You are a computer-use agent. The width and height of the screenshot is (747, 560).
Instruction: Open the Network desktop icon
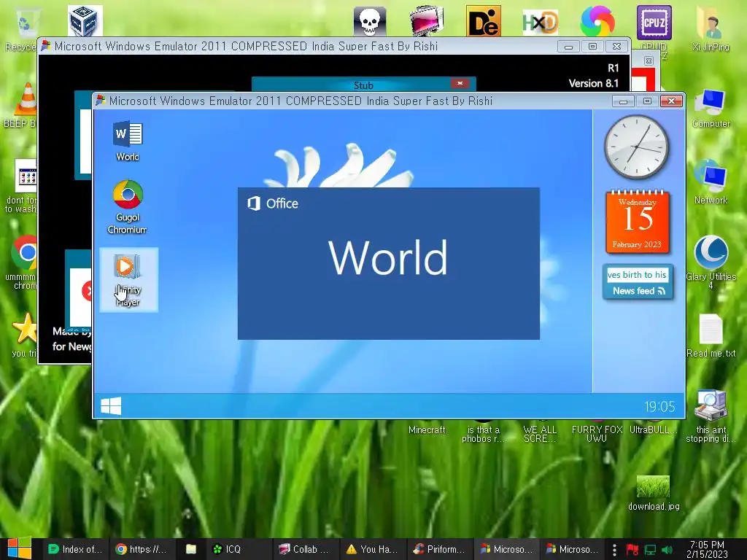tap(711, 182)
